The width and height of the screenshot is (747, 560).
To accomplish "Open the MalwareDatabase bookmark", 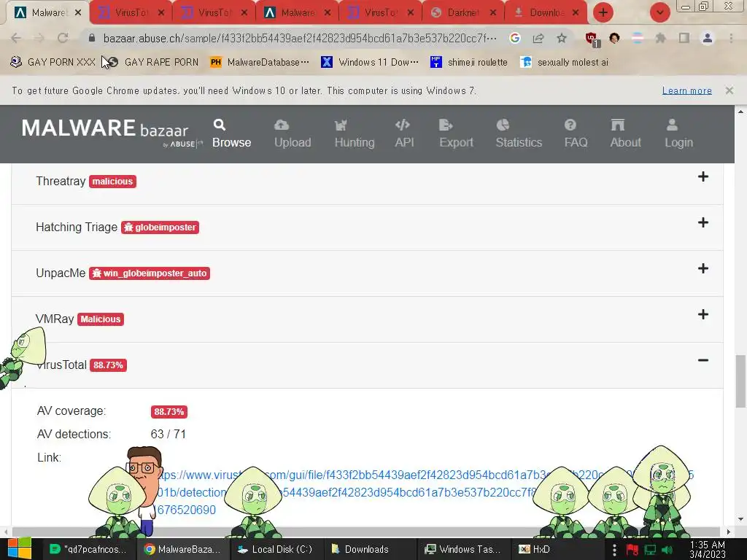I will (260, 62).
